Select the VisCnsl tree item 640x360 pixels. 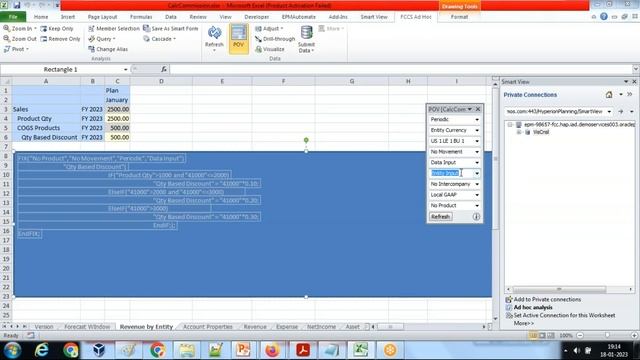(x=541, y=132)
